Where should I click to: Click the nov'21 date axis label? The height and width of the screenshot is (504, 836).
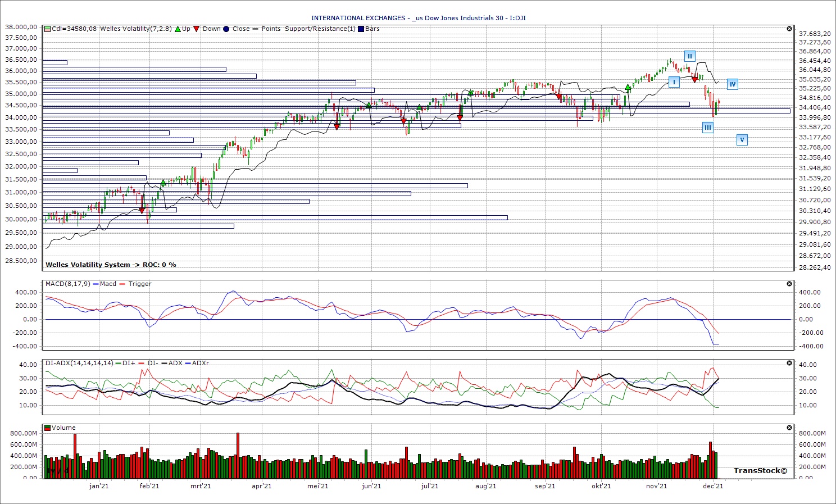point(656,486)
